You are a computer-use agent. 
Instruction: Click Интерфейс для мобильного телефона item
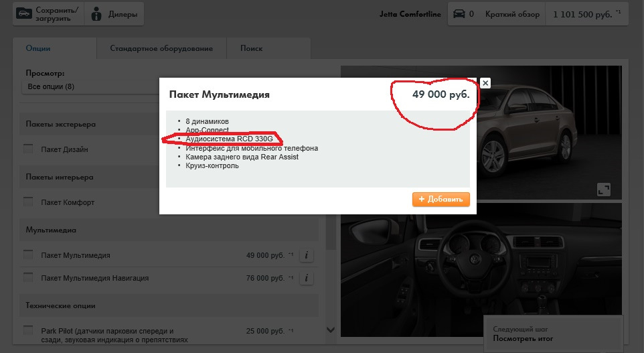point(252,148)
